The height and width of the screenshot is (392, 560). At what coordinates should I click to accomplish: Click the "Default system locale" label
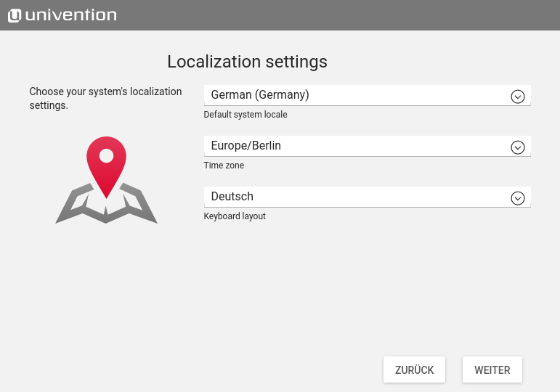click(245, 115)
